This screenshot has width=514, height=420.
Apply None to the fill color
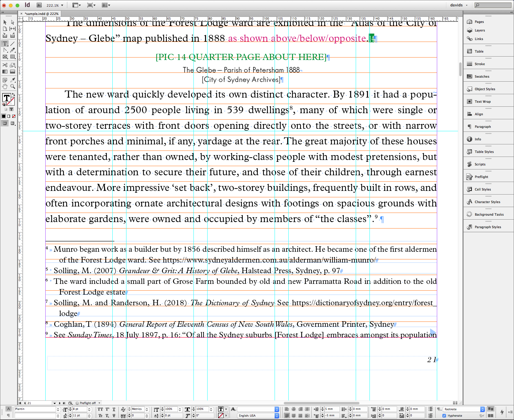click(13, 116)
